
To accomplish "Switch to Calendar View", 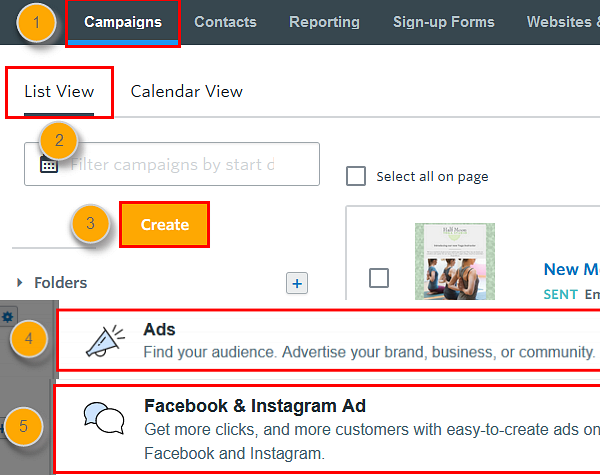I will pyautogui.click(x=186, y=91).
